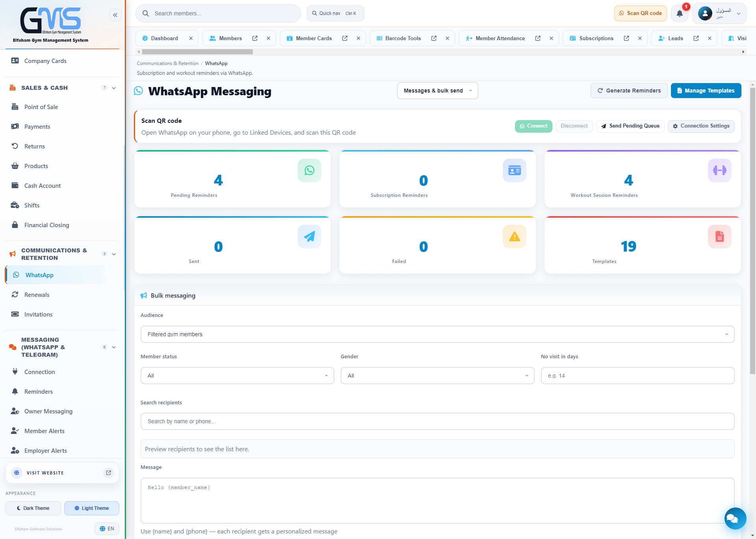Screen dimensions: 756x539
Task: Open Member Attendance tab pop-out icon
Action: tap(537, 38)
